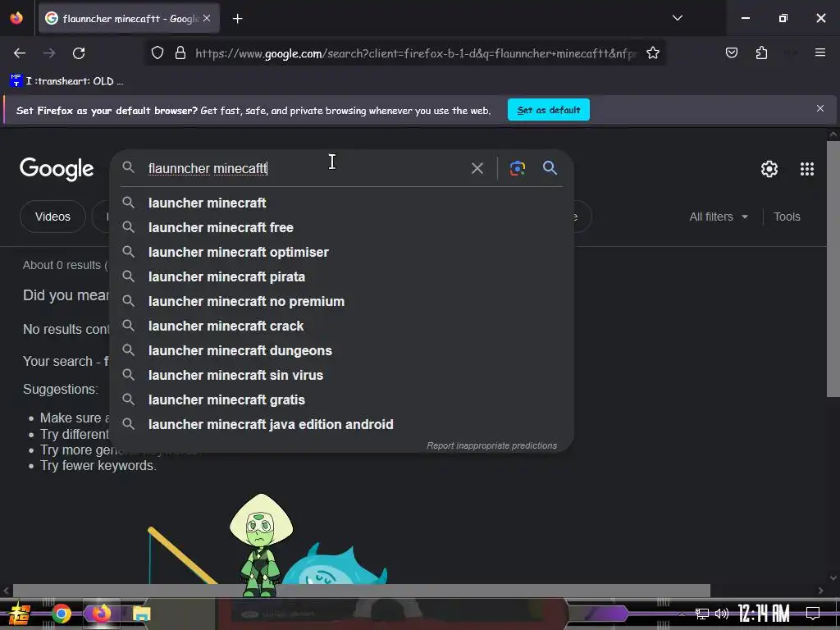Select the Videos filter chip
The height and width of the screenshot is (630, 840).
(52, 217)
